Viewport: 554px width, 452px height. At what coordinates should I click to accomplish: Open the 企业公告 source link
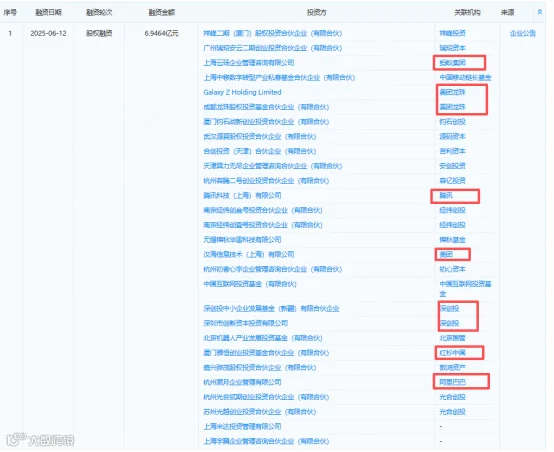523,33
